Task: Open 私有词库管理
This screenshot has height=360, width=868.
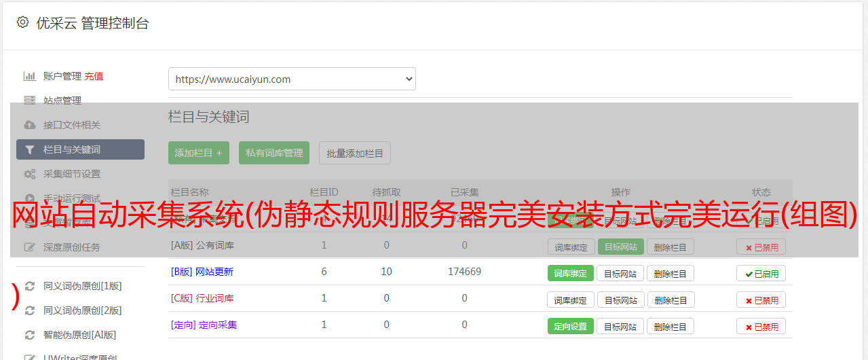Action: pyautogui.click(x=274, y=153)
